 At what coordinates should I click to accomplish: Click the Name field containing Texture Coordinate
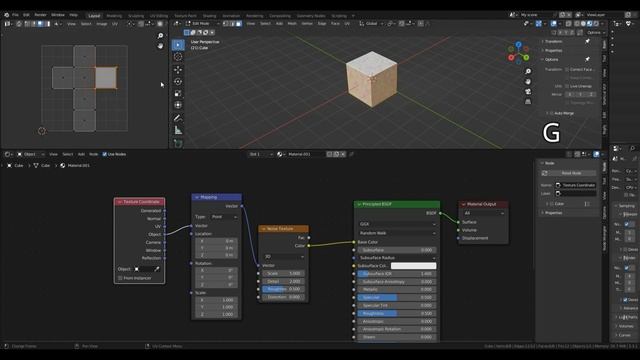click(575, 185)
